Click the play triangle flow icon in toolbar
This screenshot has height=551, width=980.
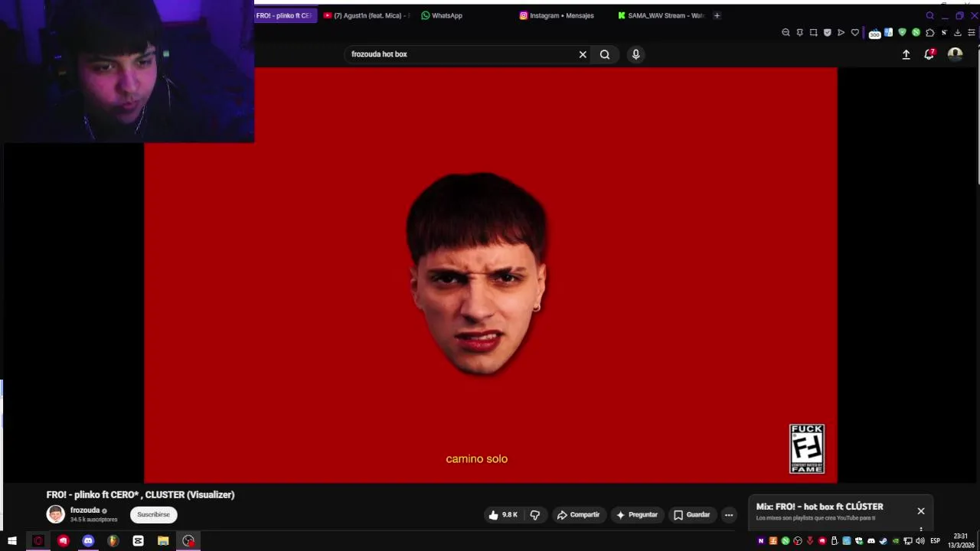pyautogui.click(x=841, y=33)
